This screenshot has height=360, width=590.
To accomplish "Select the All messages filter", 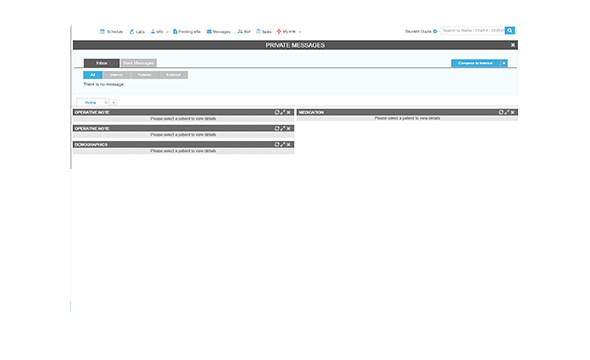I will pos(93,75).
